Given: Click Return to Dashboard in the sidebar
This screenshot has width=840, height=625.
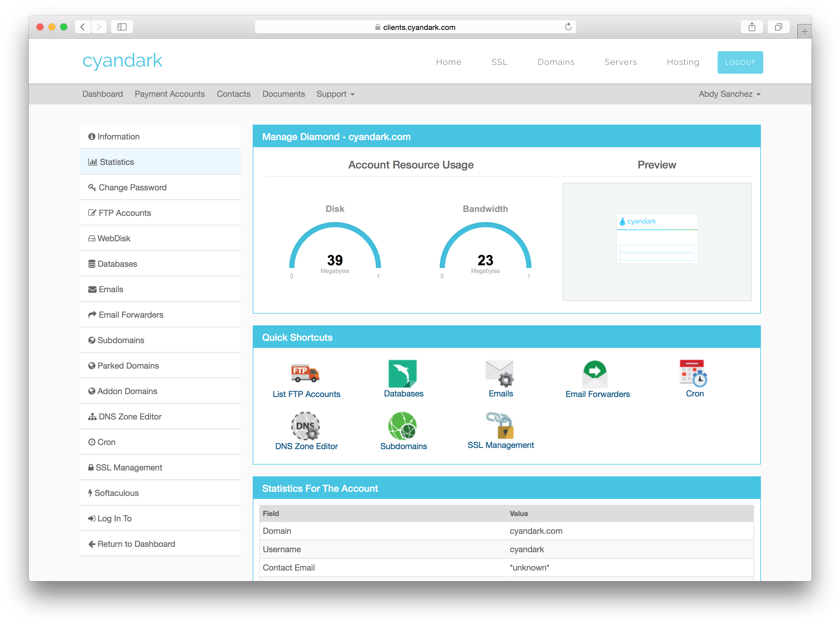Looking at the screenshot, I should tap(160, 544).
